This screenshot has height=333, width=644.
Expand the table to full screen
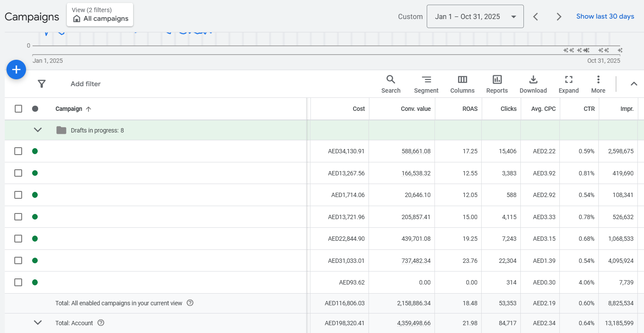tap(569, 84)
